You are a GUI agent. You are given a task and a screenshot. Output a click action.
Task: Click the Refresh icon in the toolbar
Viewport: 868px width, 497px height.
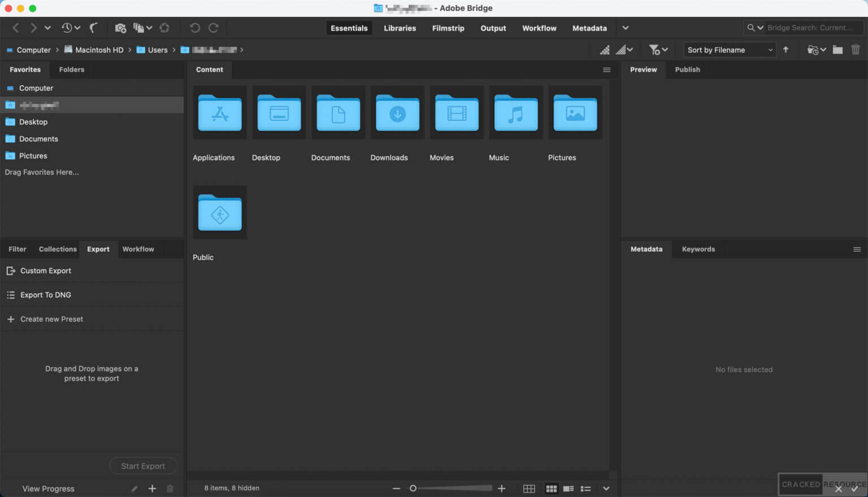[165, 27]
